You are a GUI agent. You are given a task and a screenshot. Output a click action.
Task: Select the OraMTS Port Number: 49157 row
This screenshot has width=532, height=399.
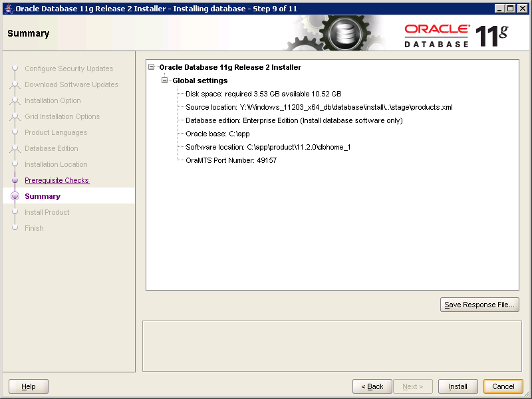coord(231,160)
